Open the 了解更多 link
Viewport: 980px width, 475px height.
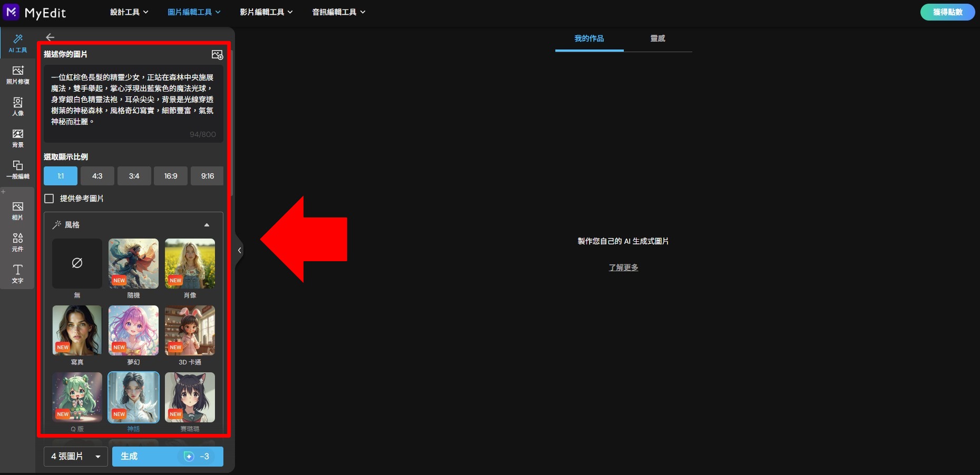tap(623, 268)
